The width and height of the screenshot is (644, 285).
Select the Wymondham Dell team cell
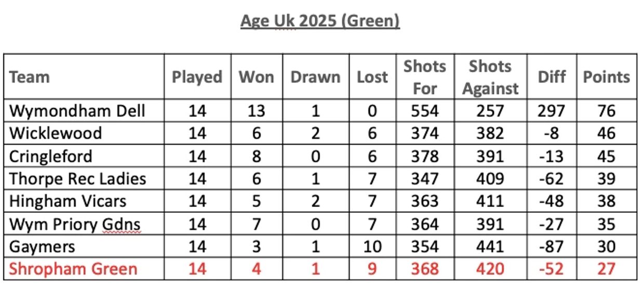[77, 111]
